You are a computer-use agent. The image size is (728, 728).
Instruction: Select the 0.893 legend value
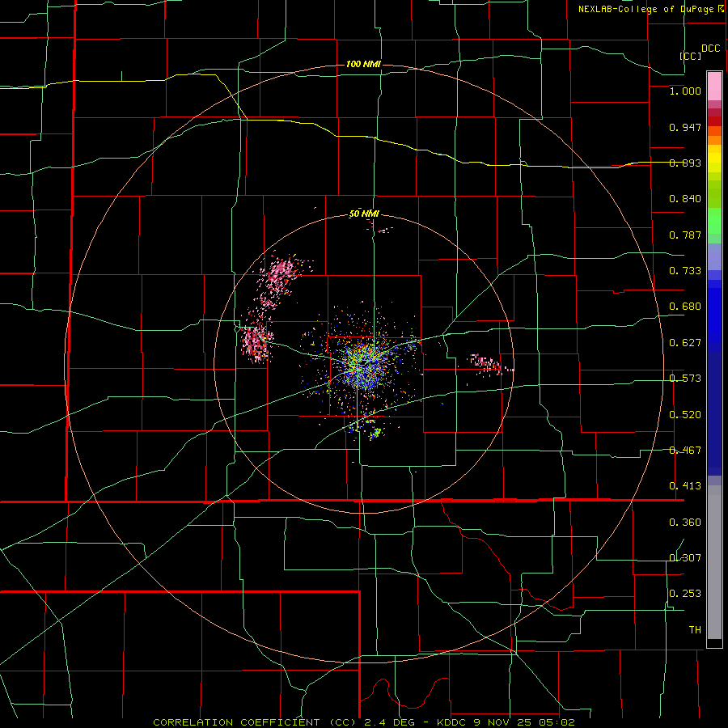tap(685, 163)
